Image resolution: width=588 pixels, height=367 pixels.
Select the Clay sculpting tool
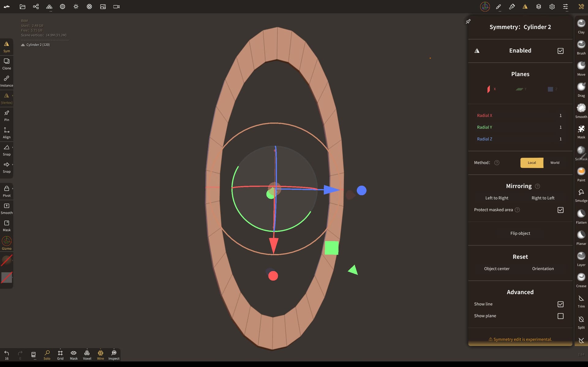[581, 26]
